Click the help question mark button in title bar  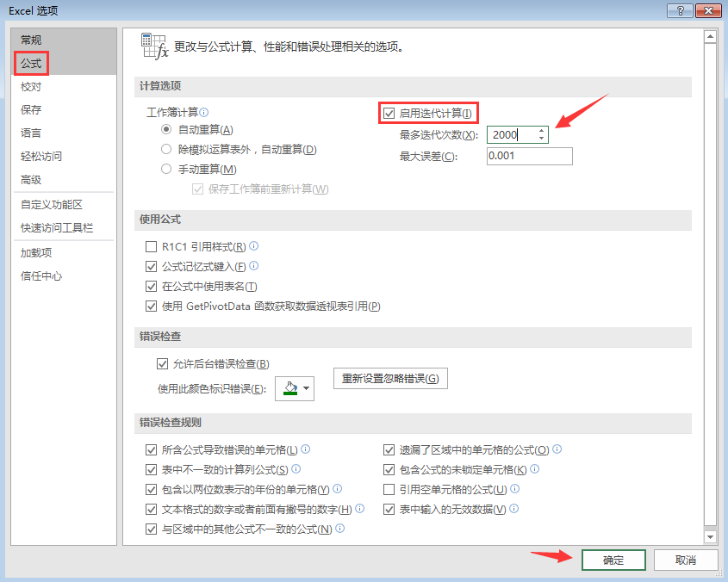(680, 10)
